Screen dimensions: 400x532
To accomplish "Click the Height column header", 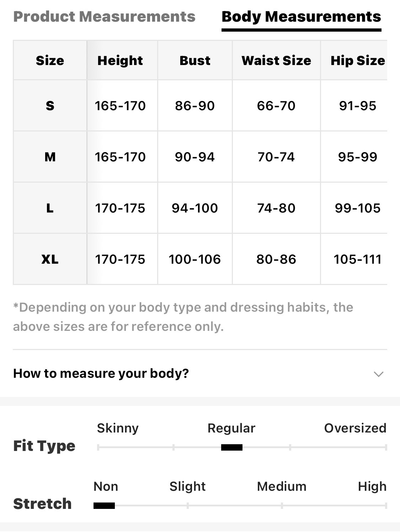I will 120,60.
